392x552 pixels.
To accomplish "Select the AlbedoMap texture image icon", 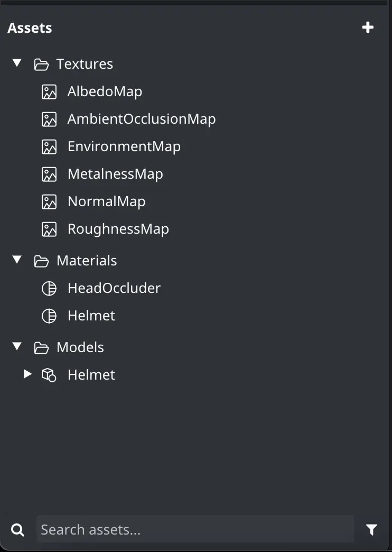I will click(49, 91).
